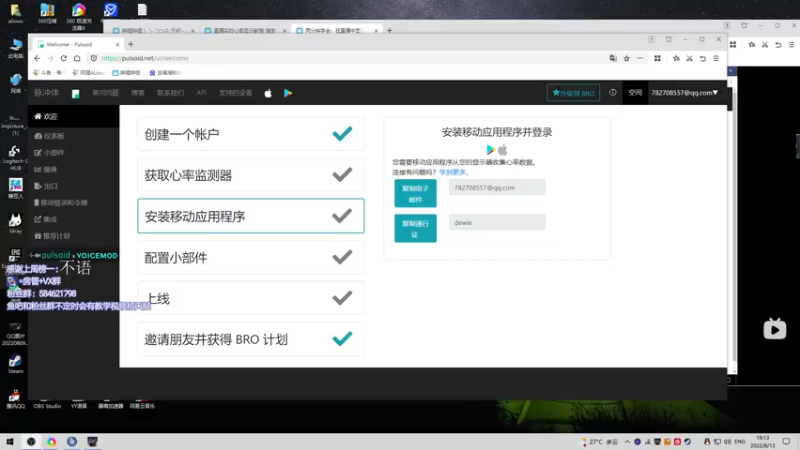The width and height of the screenshot is (800, 450).
Task: Select the 安装移动应用程序 step
Action: pyautogui.click(x=251, y=216)
